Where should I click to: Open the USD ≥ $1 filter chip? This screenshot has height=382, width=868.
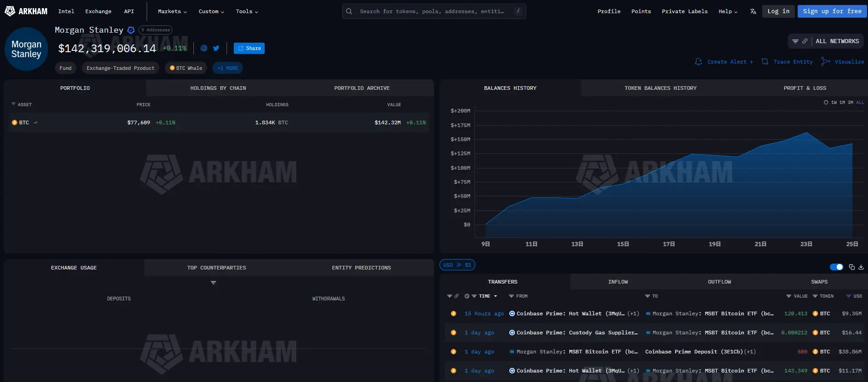[457, 265]
